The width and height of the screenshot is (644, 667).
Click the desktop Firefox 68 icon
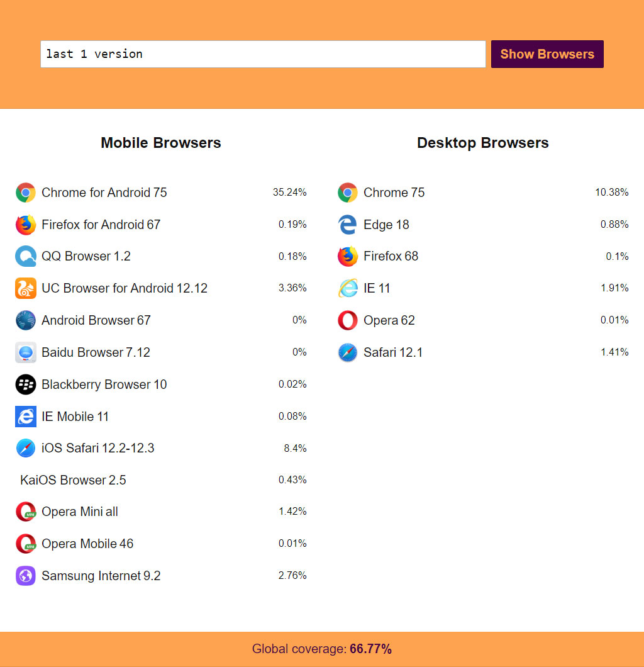coord(348,257)
